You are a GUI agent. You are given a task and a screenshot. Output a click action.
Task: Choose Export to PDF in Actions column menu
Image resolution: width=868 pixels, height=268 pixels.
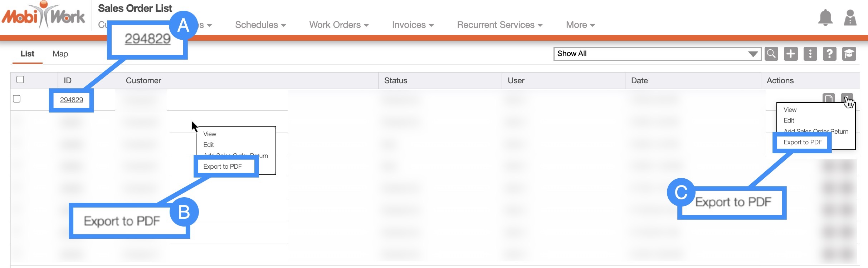point(803,142)
